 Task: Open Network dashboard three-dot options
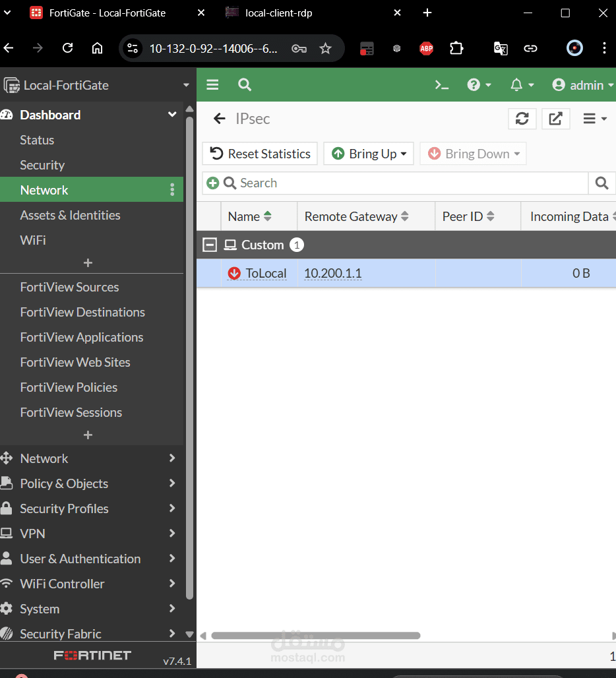172,189
